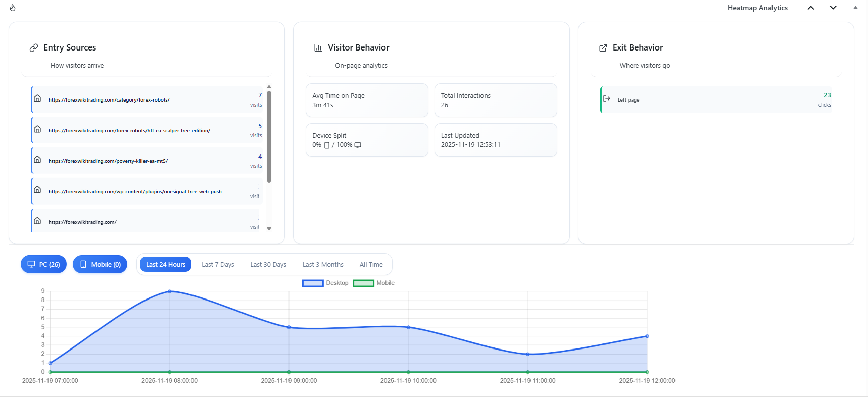Click the Visitor Behavior bar chart icon

(318, 47)
